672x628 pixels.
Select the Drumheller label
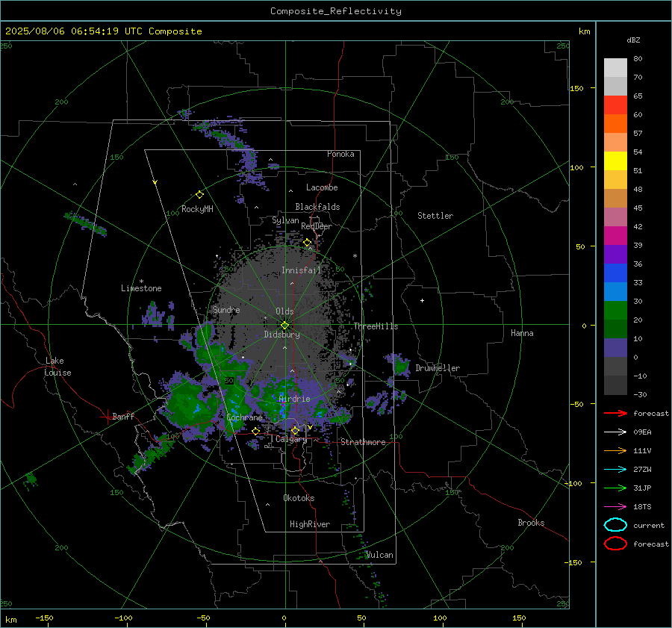click(x=438, y=368)
